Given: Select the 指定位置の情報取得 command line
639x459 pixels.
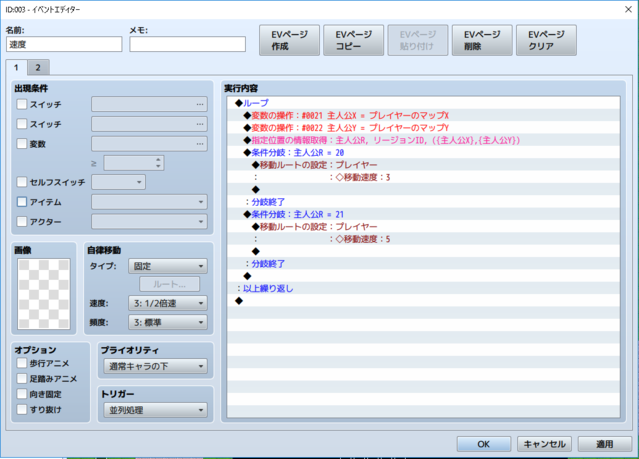Looking at the screenshot, I should (x=423, y=140).
